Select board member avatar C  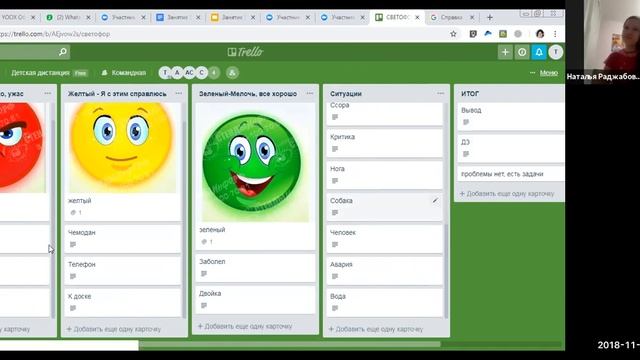(x=201, y=73)
